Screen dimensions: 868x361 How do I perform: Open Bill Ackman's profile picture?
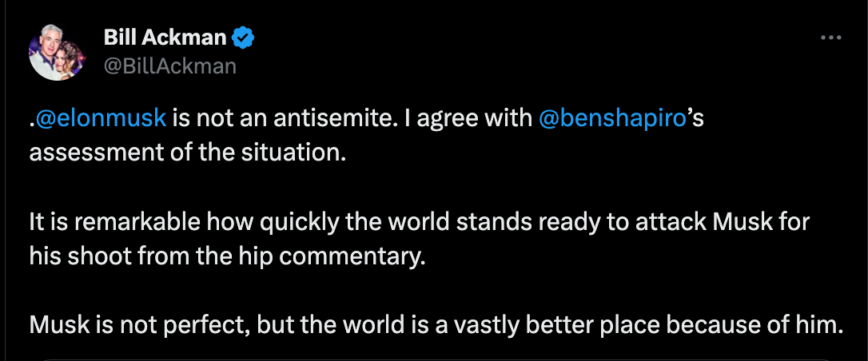click(57, 53)
